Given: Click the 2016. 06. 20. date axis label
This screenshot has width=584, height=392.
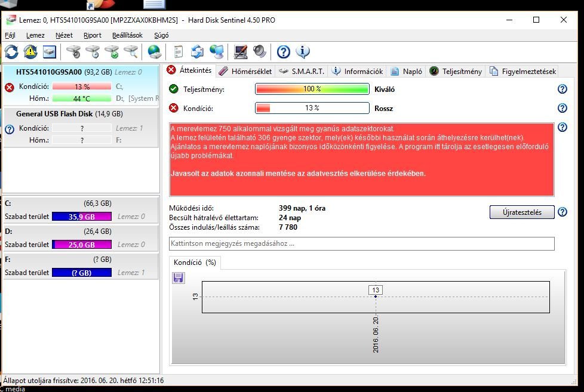Looking at the screenshot, I should point(376,335).
